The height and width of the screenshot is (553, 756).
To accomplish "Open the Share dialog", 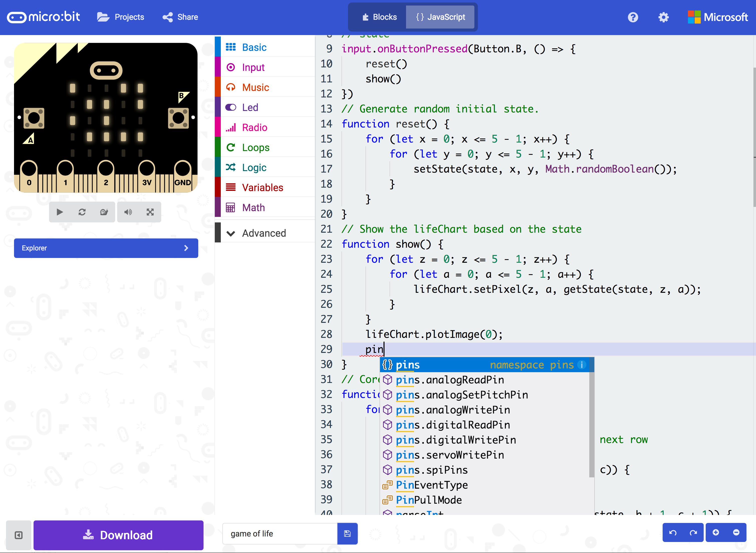I will coord(180,17).
